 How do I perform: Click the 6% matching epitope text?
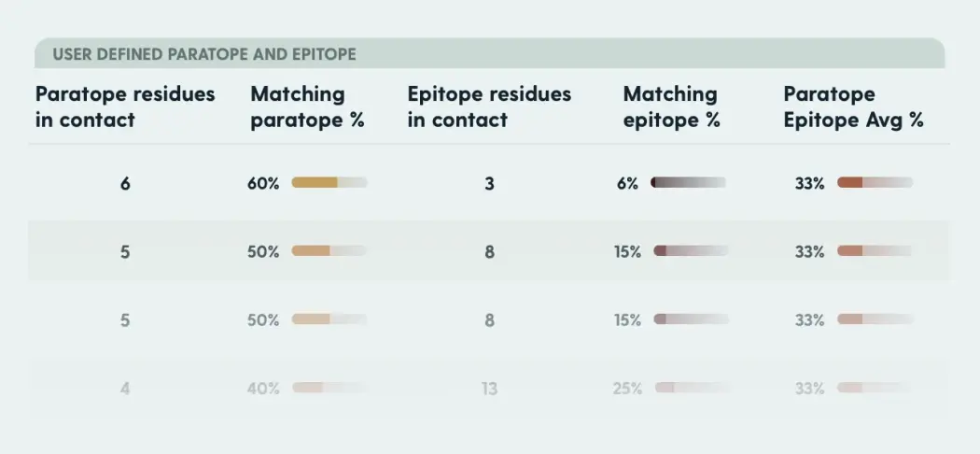pyautogui.click(x=627, y=184)
